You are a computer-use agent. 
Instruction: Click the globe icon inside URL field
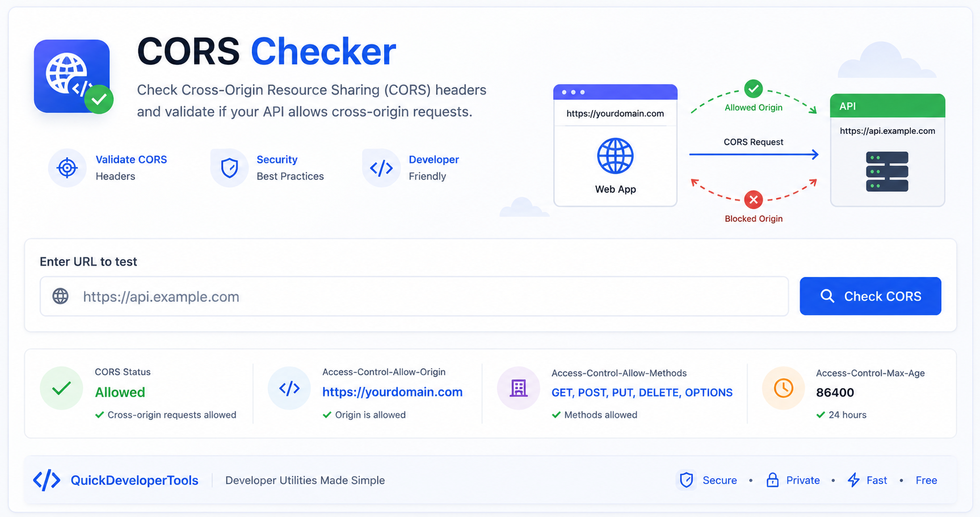[61, 296]
